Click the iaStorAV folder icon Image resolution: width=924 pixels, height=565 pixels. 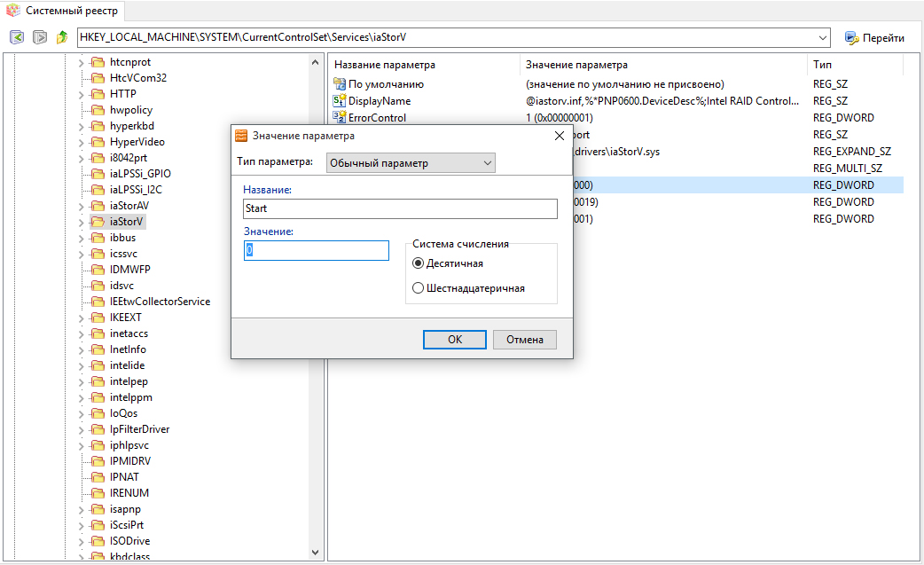coord(98,206)
